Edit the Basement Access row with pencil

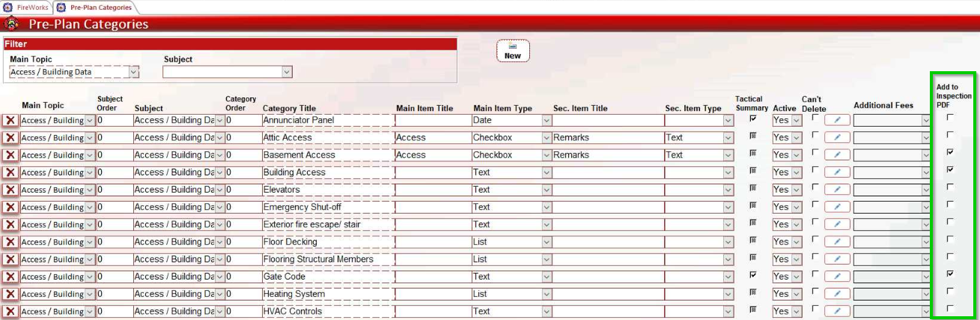837,155
